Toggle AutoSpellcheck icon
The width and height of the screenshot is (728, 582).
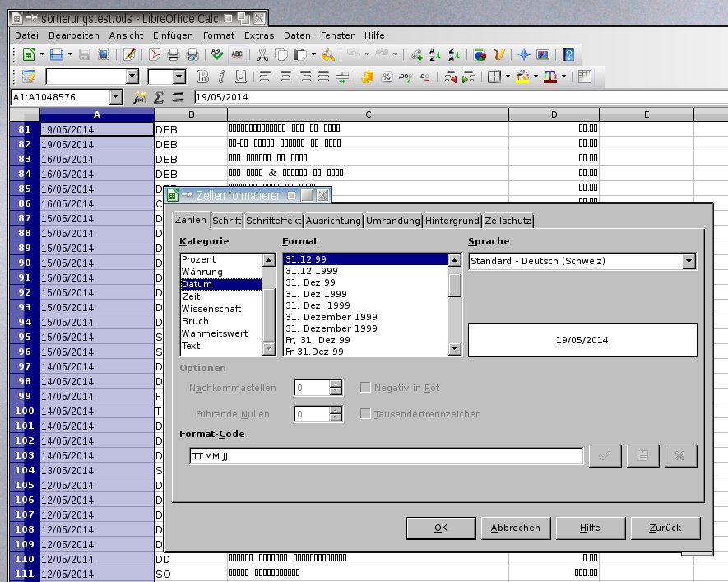coord(237,54)
